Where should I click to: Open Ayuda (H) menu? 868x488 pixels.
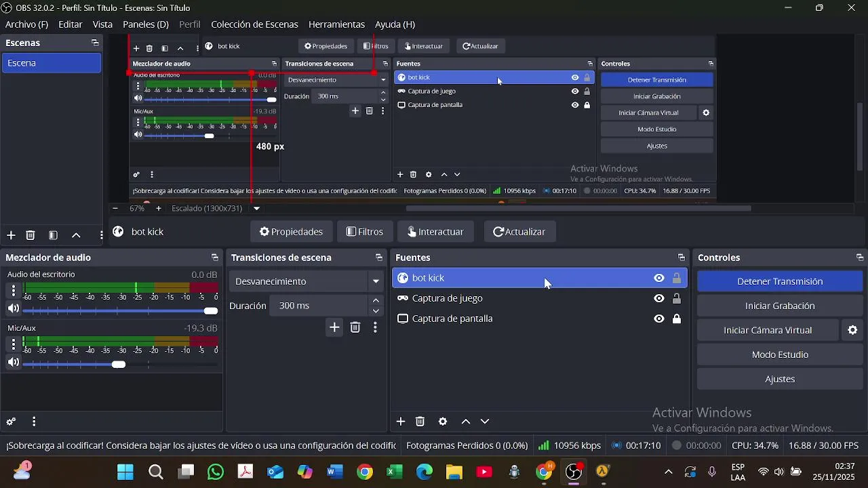[x=395, y=24]
